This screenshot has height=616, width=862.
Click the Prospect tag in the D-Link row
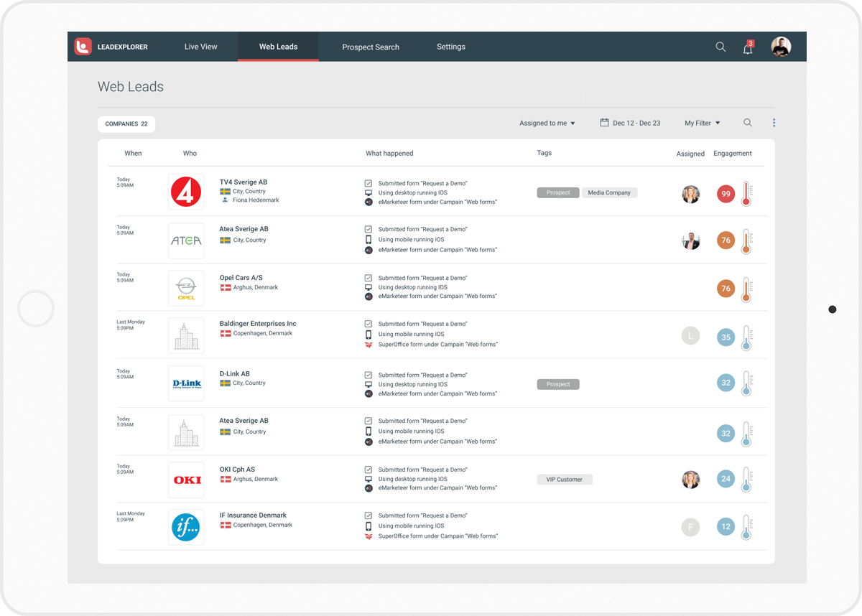click(x=558, y=384)
